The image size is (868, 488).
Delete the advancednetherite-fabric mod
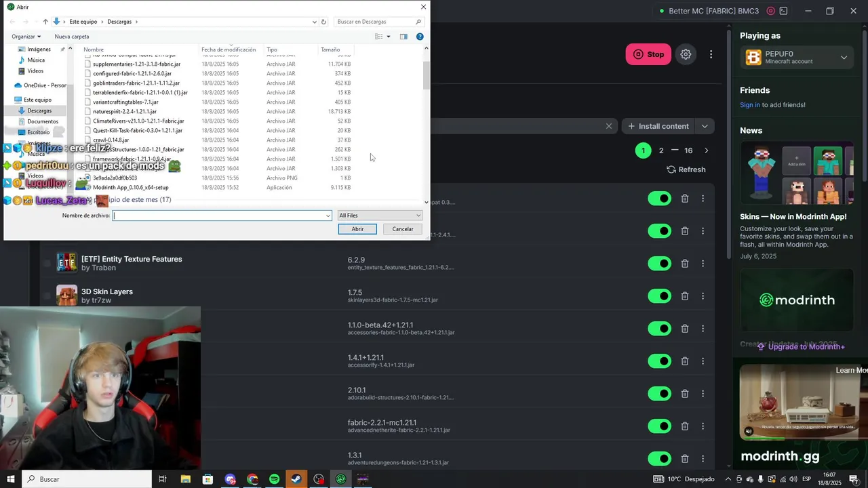(x=685, y=426)
